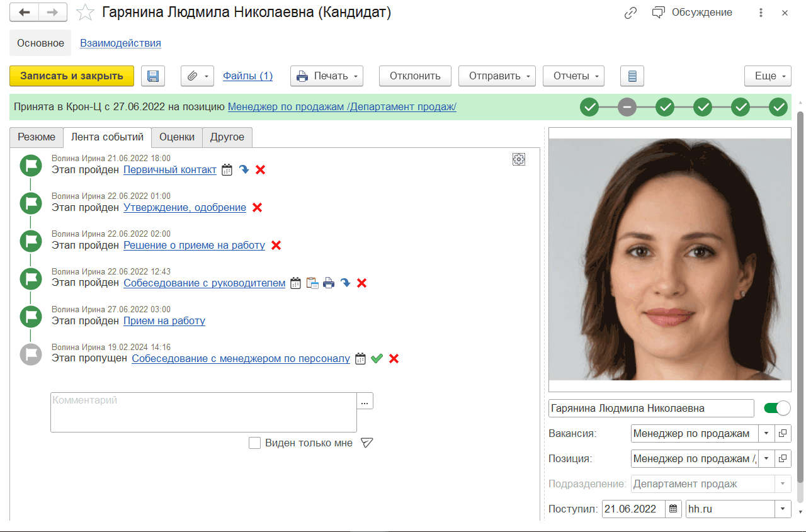806x532 pixels.
Task: Delete the Первичный контакт stage with red X
Action: 261,170
